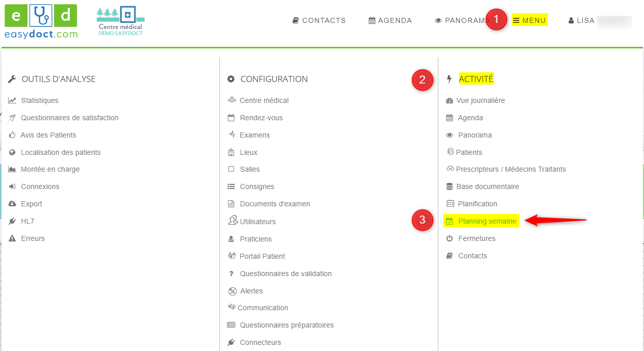Click the Vue journalière dashboard icon
644x351 pixels.
coord(450,101)
